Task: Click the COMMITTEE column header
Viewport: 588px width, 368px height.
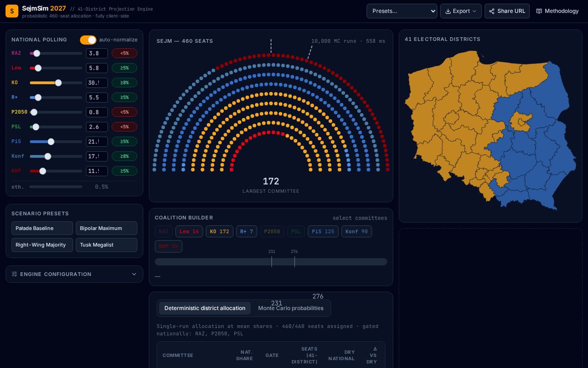Action: pyautogui.click(x=178, y=356)
